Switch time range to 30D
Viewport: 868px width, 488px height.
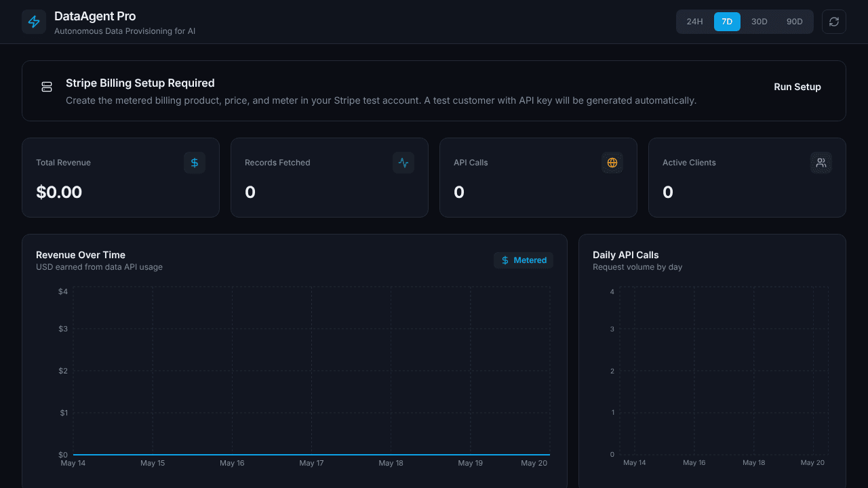coord(759,22)
